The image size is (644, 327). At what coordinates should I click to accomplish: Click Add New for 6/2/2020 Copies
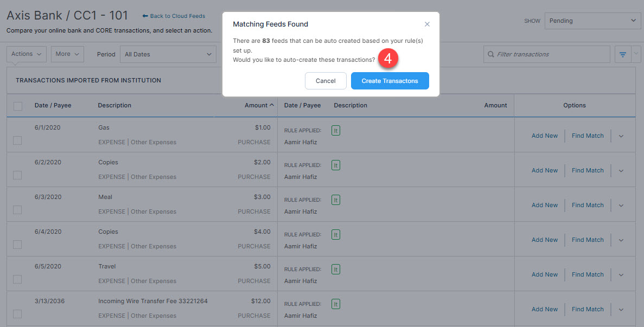click(545, 170)
